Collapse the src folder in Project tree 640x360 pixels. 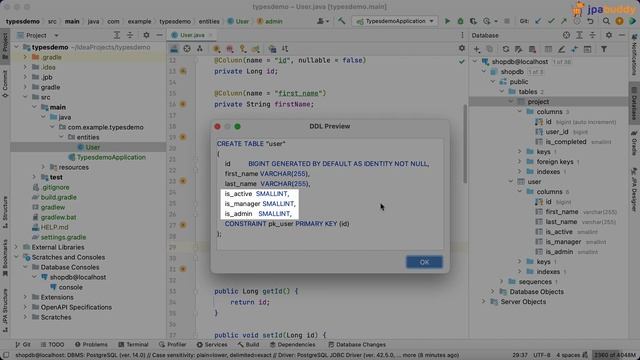(25, 97)
